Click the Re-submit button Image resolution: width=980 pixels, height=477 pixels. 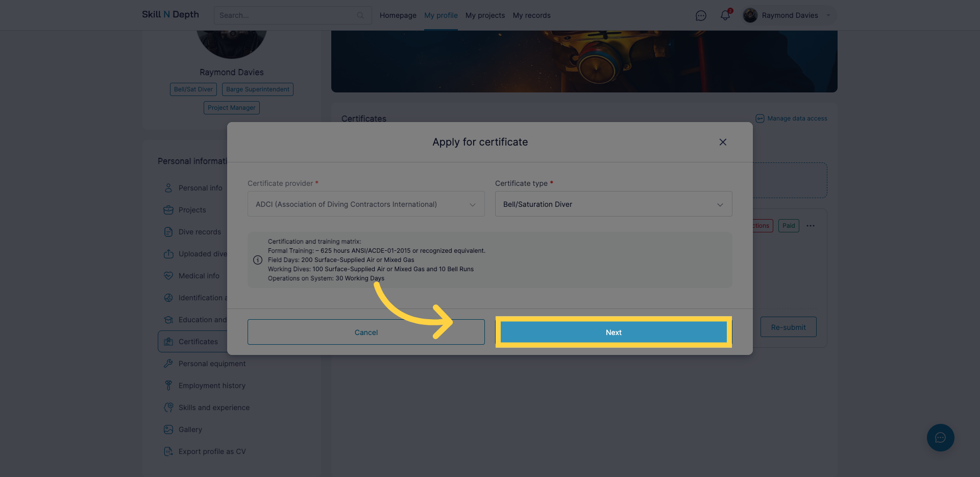(789, 327)
